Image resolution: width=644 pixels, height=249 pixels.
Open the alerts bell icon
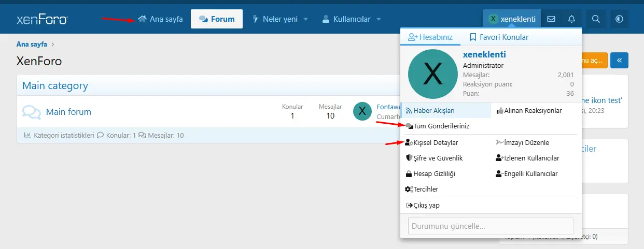[571, 19]
